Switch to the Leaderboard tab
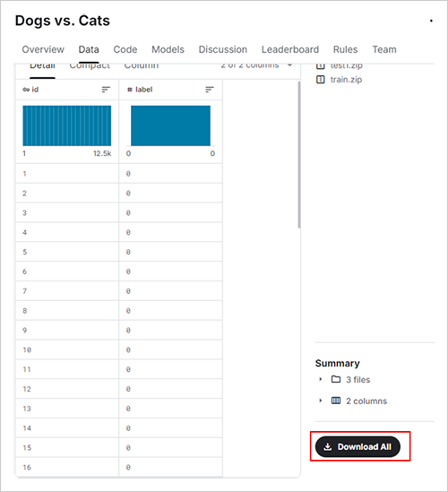The width and height of the screenshot is (448, 492). pos(290,49)
